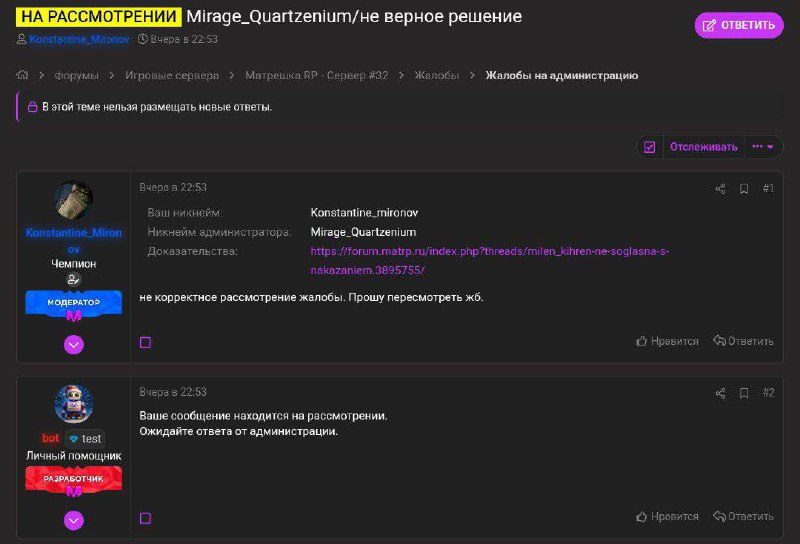Click the mark-read checkbox icon beside Отслеживать
Screen dimensions: 800x544
650,147
